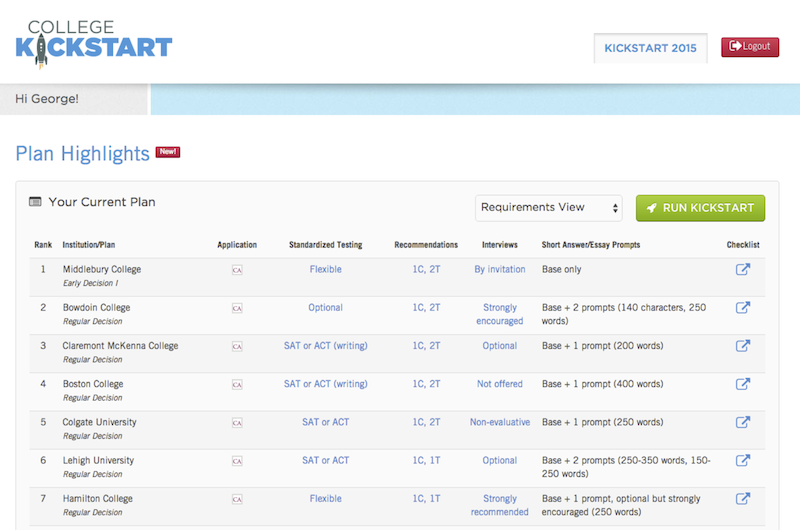The height and width of the screenshot is (530, 800).
Task: Click the Recommendations column header
Action: tap(426, 245)
